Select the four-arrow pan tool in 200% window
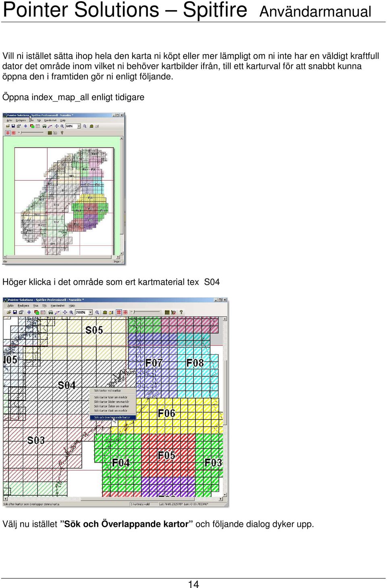This screenshot has height=588, width=387. point(64,312)
